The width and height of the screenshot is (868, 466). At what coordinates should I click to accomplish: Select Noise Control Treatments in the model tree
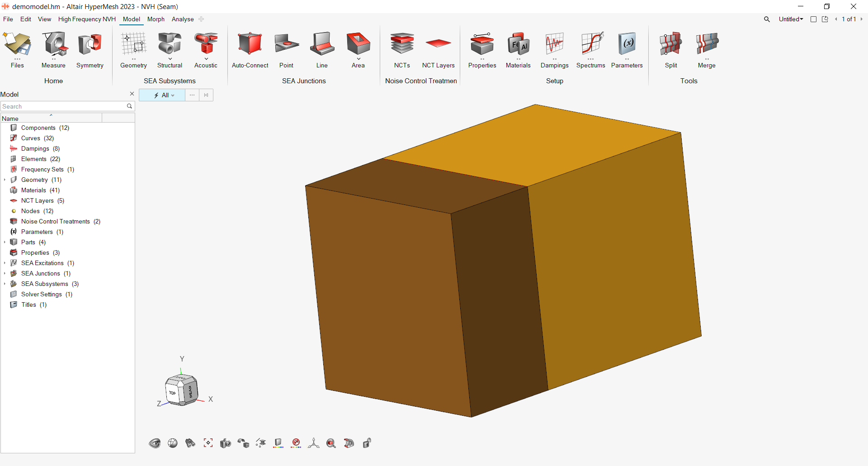point(55,222)
